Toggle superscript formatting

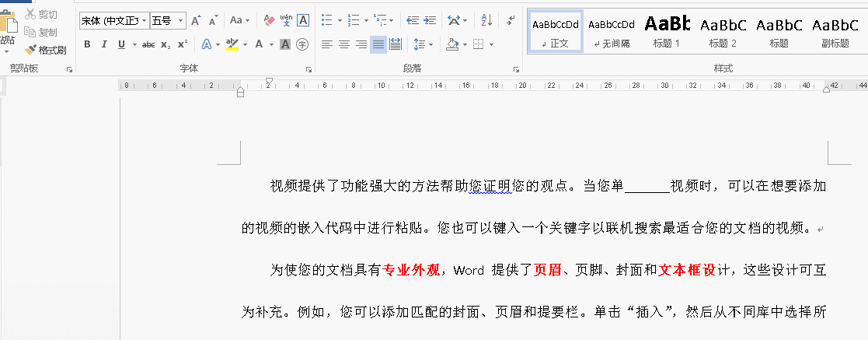(183, 44)
